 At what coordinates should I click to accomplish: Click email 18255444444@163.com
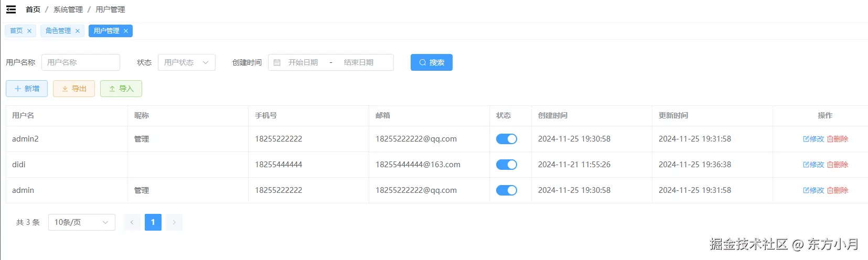[x=418, y=165]
